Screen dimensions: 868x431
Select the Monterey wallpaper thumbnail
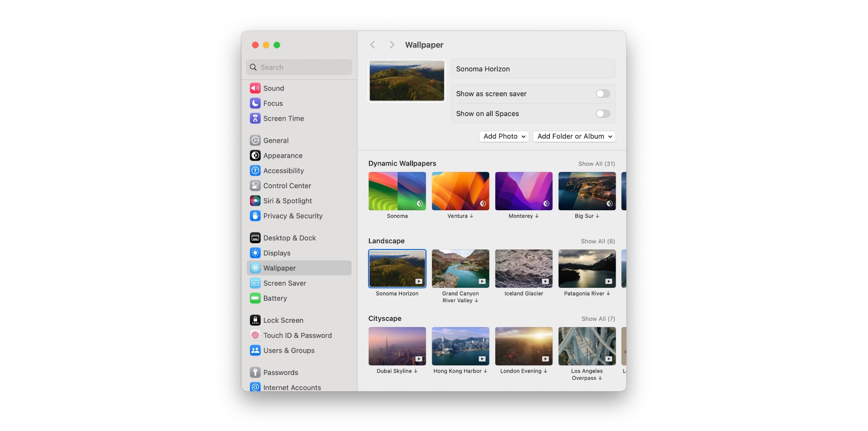pos(524,191)
